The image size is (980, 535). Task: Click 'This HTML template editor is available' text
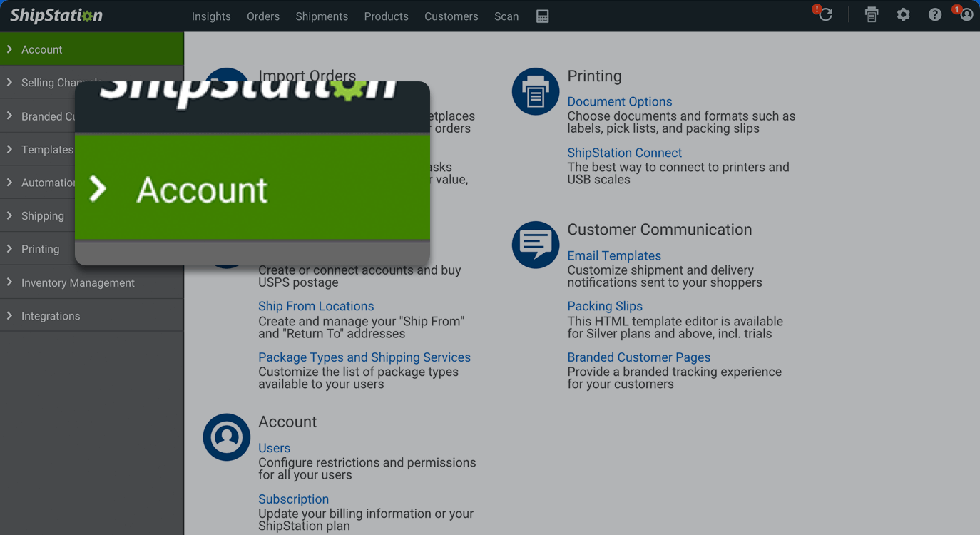click(675, 322)
